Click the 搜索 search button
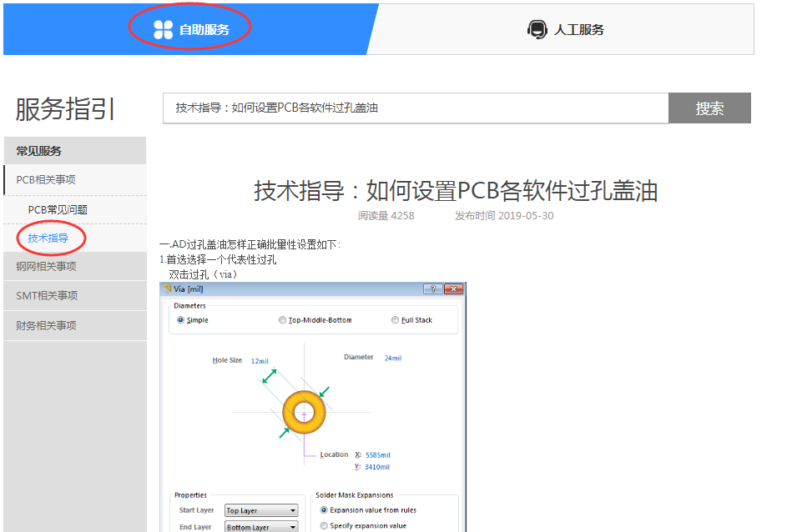The image size is (787, 532). point(709,108)
